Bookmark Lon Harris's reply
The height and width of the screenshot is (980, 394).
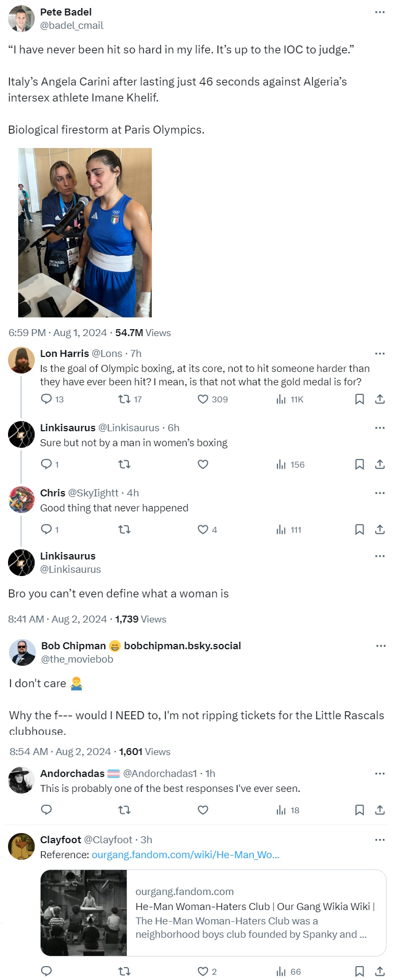(x=359, y=399)
